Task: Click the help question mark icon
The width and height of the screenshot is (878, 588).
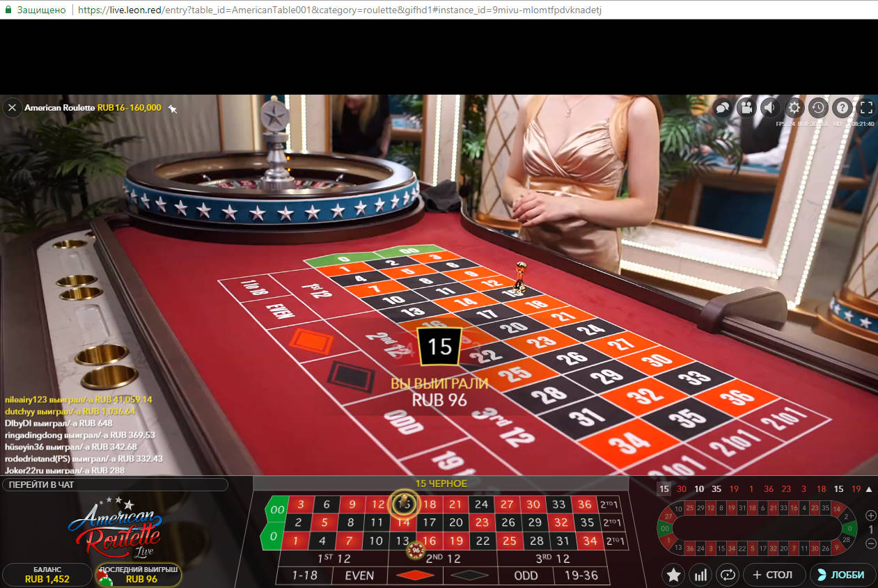Action: coord(842,108)
